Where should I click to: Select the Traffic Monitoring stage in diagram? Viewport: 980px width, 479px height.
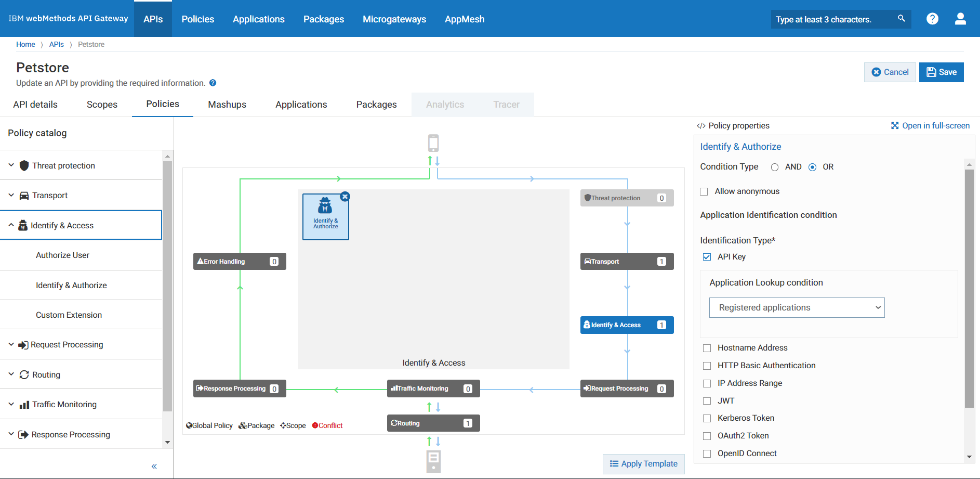433,389
